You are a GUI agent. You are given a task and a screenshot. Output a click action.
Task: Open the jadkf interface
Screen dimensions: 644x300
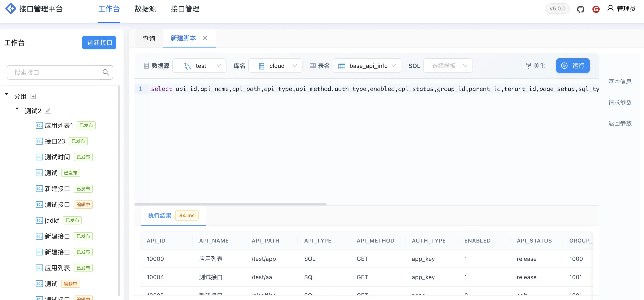52,220
